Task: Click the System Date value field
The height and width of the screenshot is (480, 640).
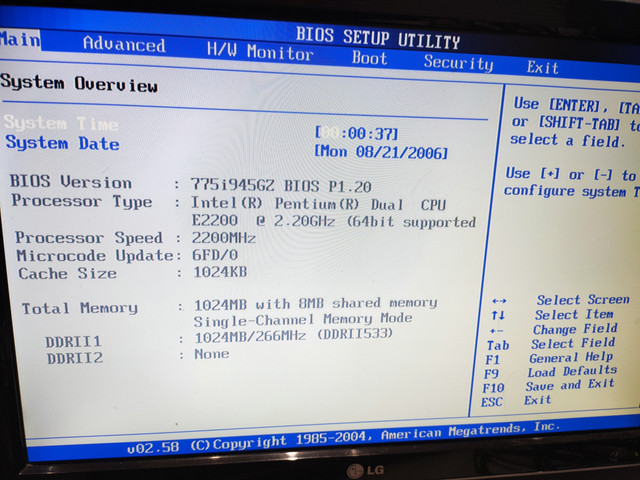Action: coord(381,152)
